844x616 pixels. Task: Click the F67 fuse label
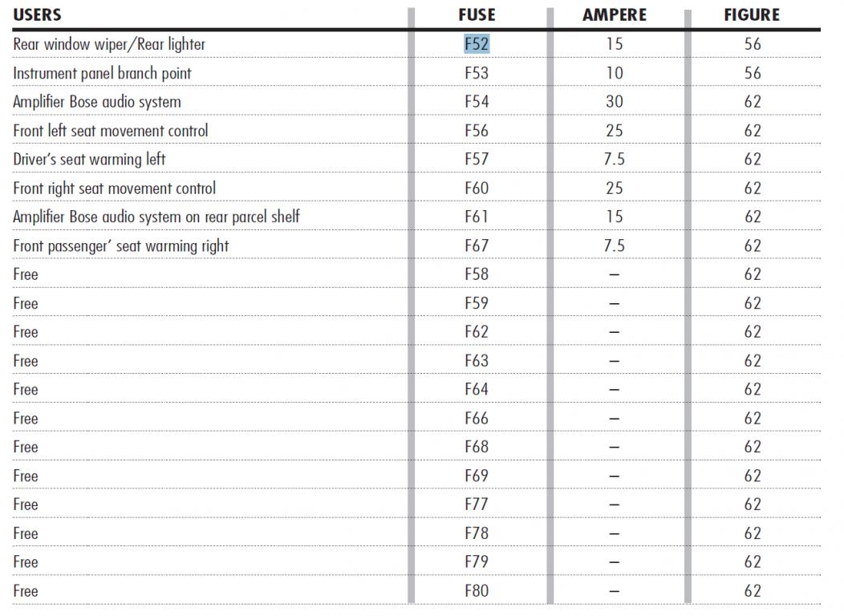[477, 245]
